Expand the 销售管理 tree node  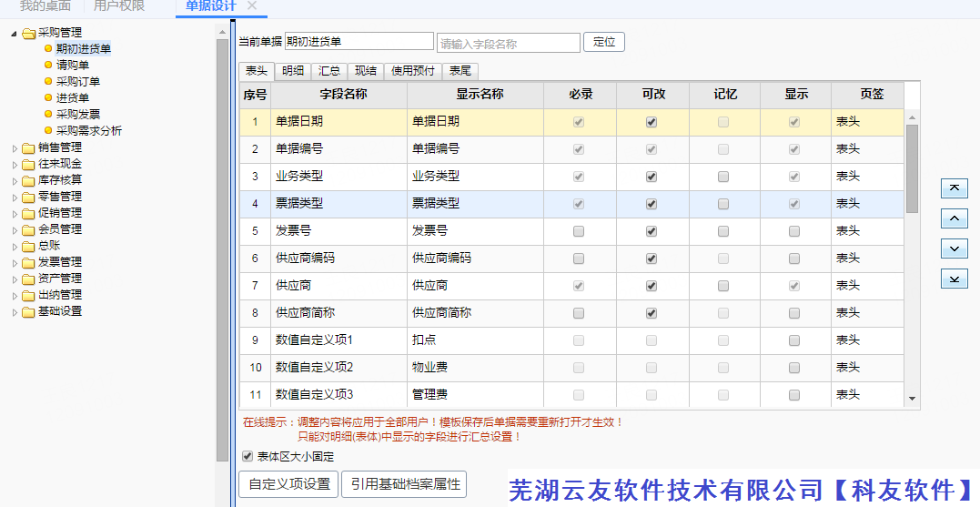[15, 147]
